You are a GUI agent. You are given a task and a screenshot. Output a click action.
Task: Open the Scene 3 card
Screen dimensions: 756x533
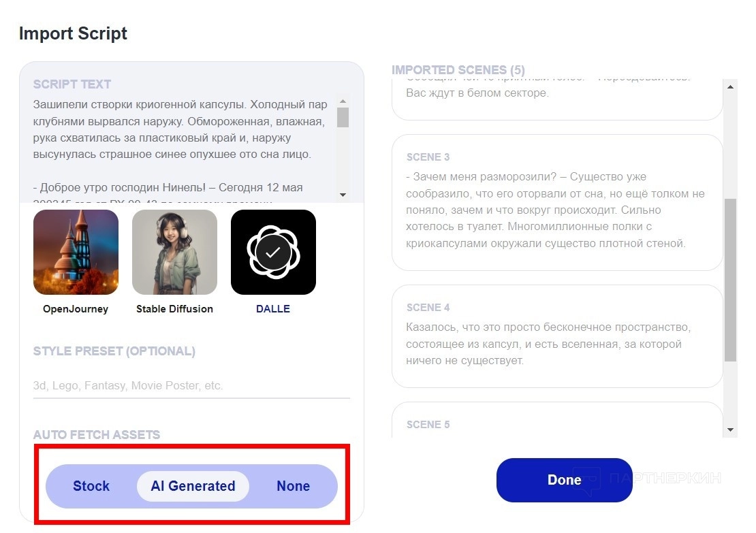(556, 202)
